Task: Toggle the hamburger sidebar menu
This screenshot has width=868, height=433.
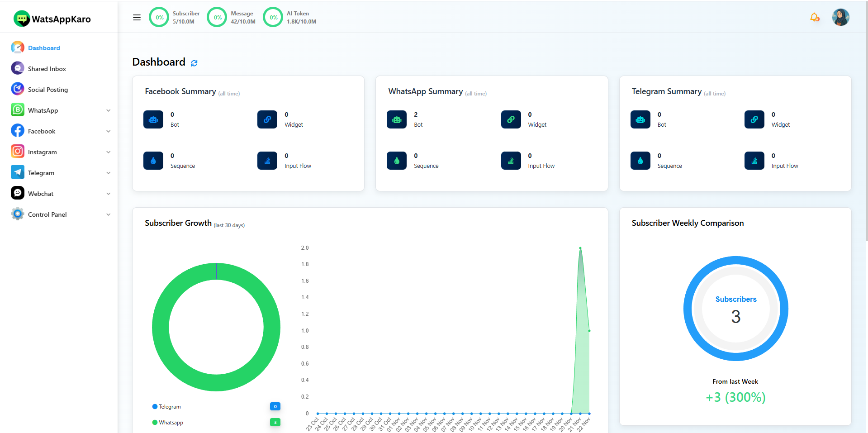Action: [x=137, y=18]
